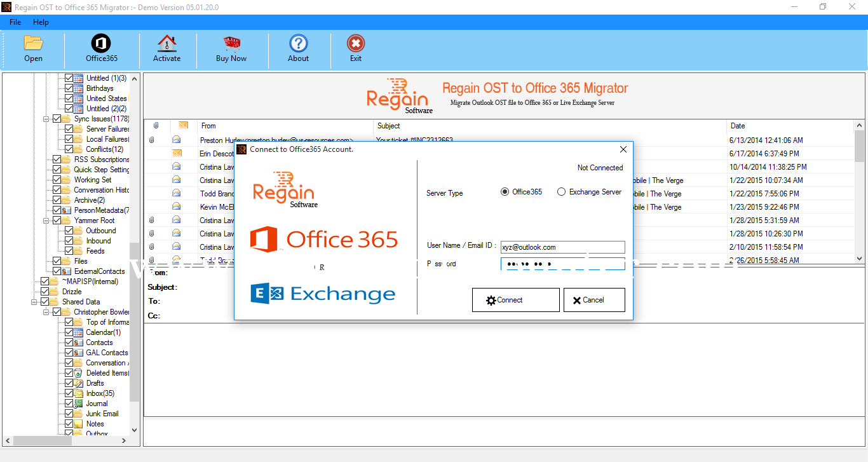The width and height of the screenshot is (868, 462).
Task: Click the Password input field
Action: (563, 264)
